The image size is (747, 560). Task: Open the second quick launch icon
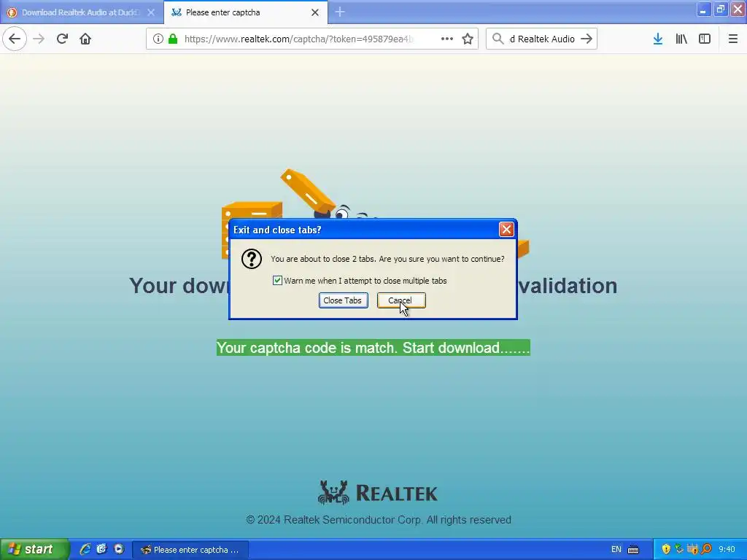101,549
